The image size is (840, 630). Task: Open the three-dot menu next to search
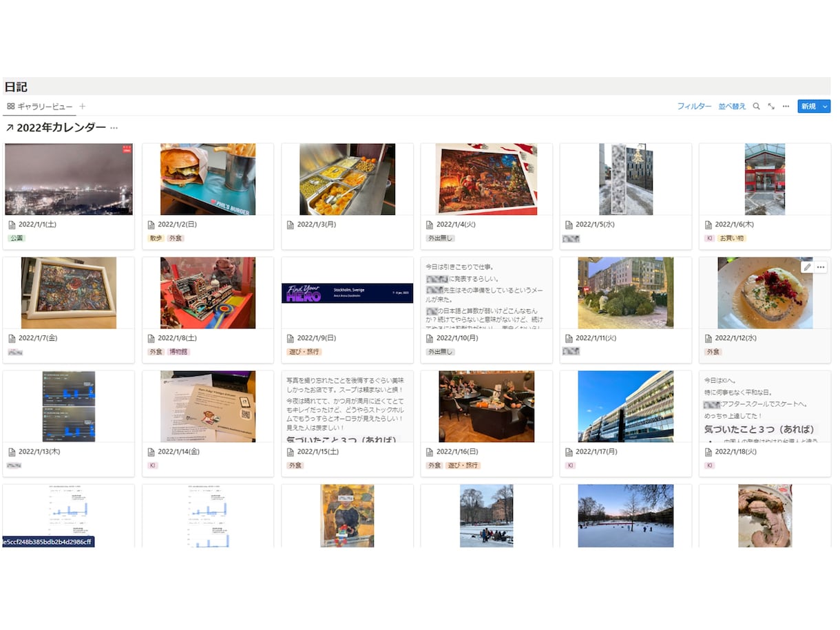tap(786, 106)
